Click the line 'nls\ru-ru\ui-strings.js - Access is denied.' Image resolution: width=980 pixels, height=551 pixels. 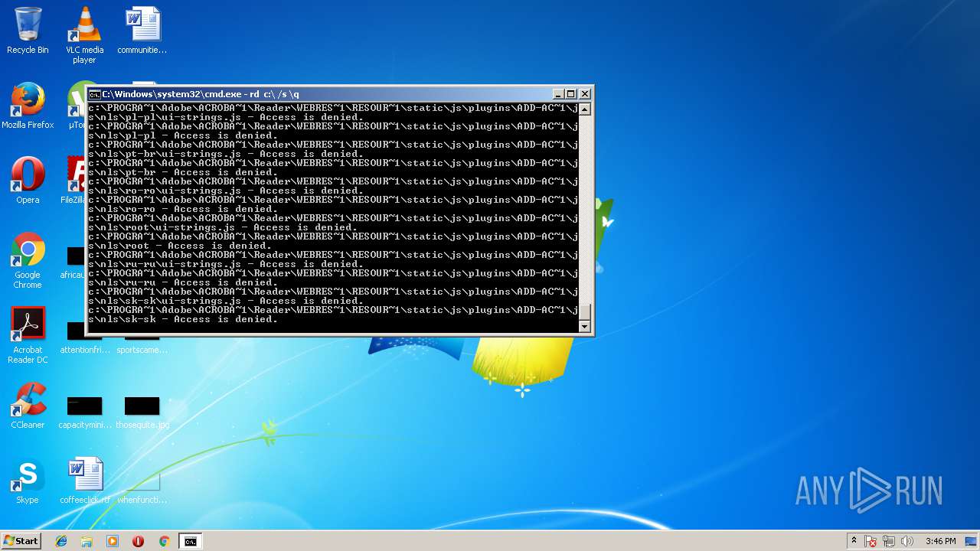[226, 264]
